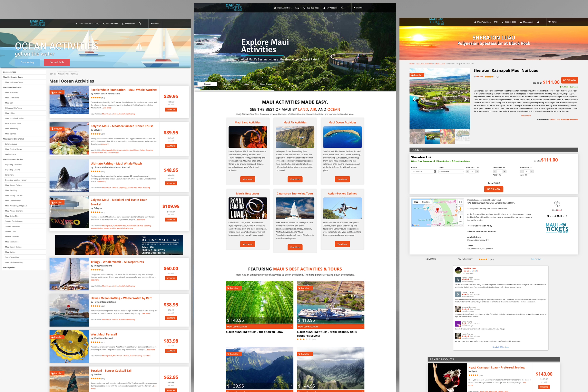The width and height of the screenshot is (588, 392).
Task: Click View More under Action-Packed Ziplines
Action: coord(342,244)
